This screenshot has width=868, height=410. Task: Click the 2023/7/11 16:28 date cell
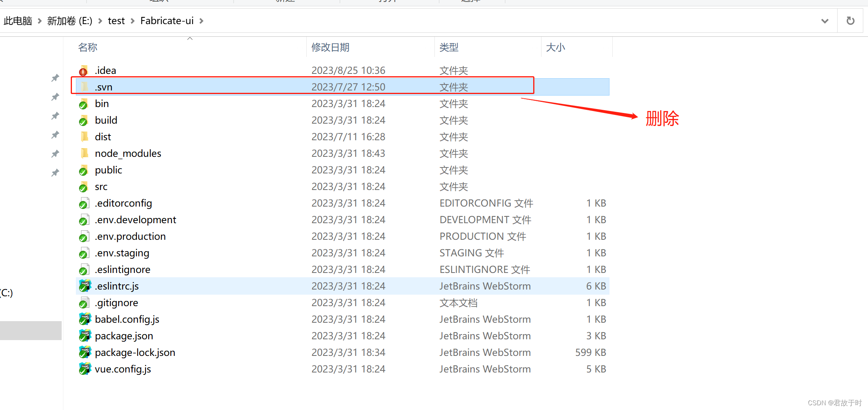click(348, 137)
